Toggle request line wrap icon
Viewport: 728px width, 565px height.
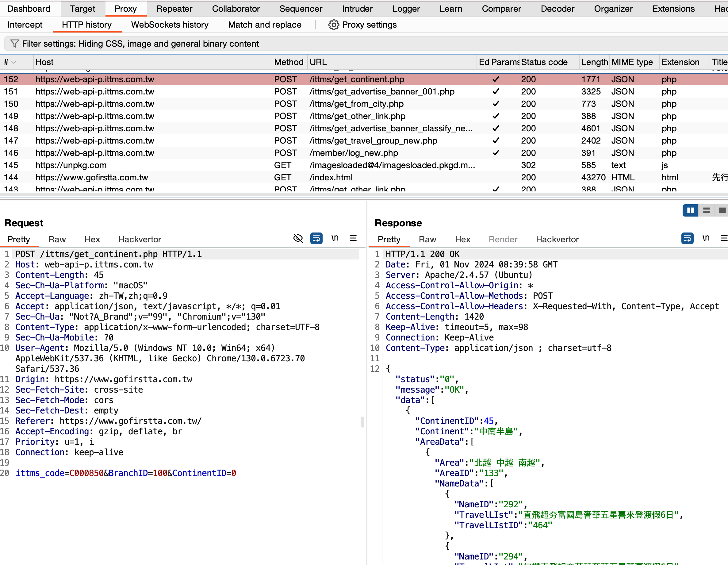point(316,238)
